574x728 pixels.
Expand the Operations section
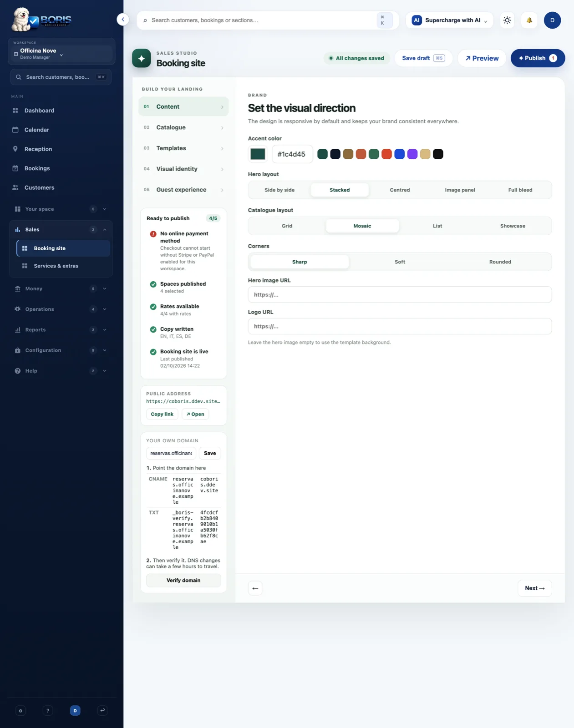(105, 309)
